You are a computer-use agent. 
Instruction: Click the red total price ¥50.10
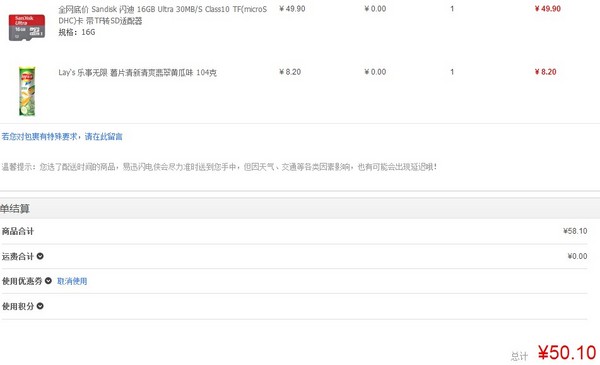click(567, 353)
